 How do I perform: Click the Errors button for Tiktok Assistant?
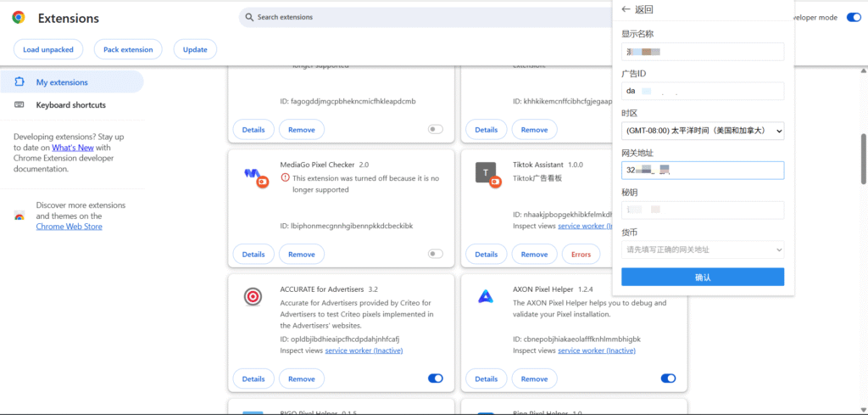coord(581,255)
